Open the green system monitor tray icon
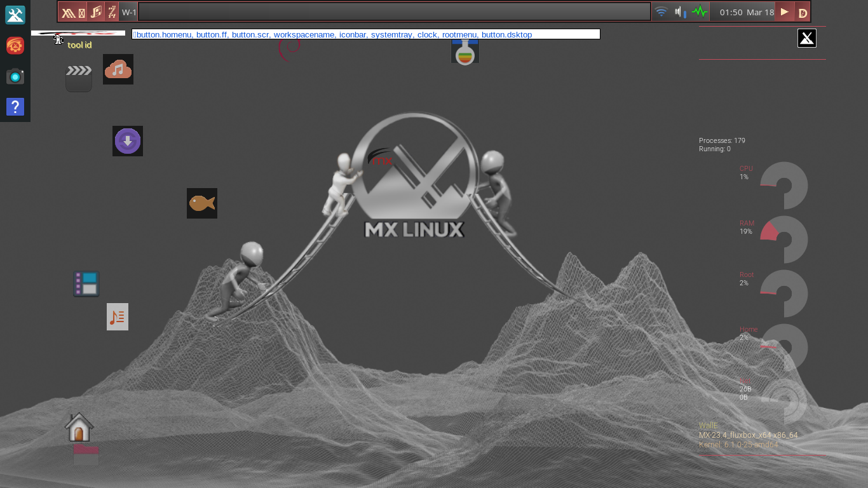Image resolution: width=868 pixels, height=488 pixels. click(x=700, y=12)
